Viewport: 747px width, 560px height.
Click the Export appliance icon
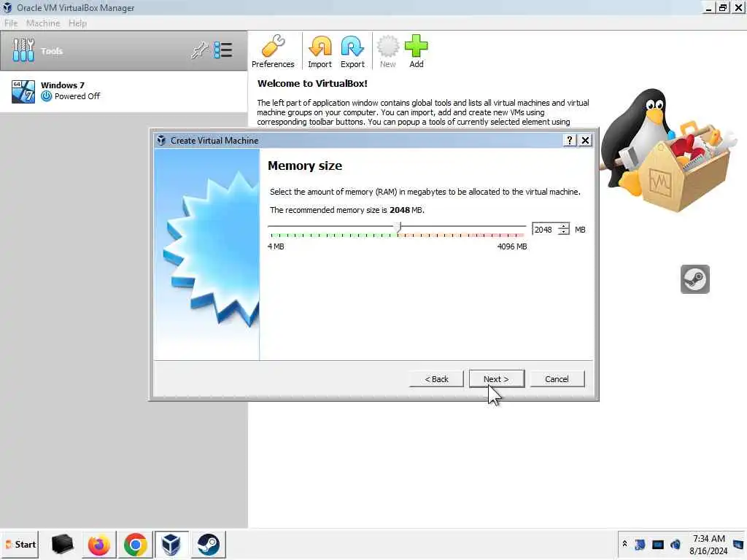pos(352,52)
